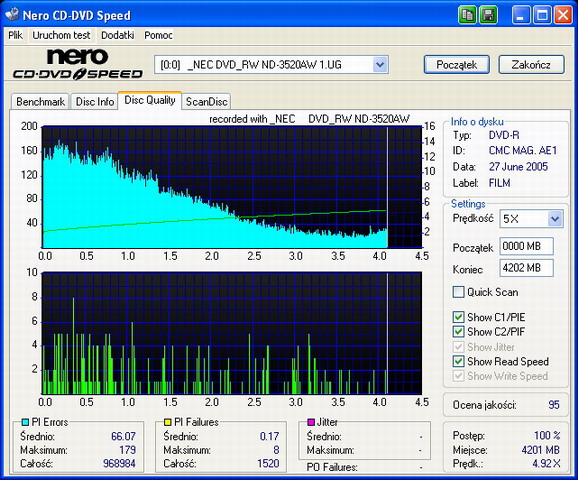This screenshot has width=578, height=480.
Task: Click the save floppy disk icon
Action: click(x=488, y=15)
